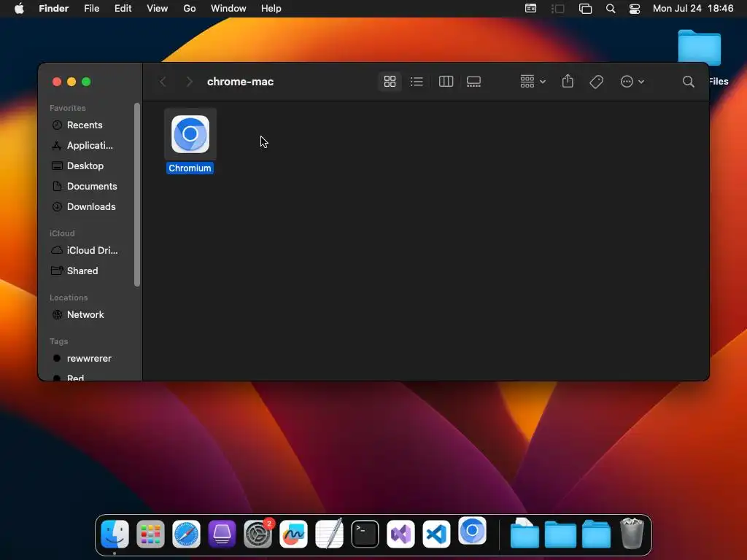The height and width of the screenshot is (560, 747).
Task: Select the Chromium app icon
Action: (190, 134)
